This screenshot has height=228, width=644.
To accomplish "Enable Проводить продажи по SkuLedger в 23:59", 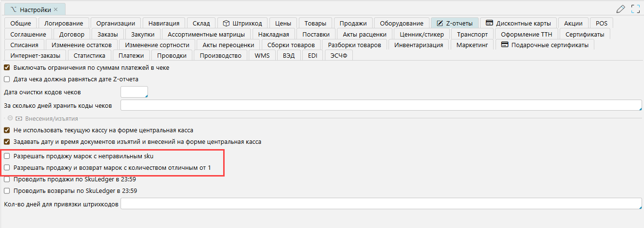I will [x=7, y=179].
